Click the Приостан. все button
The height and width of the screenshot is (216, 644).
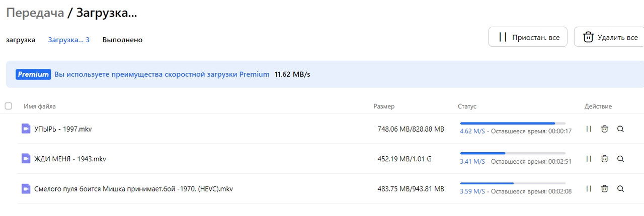point(528,37)
